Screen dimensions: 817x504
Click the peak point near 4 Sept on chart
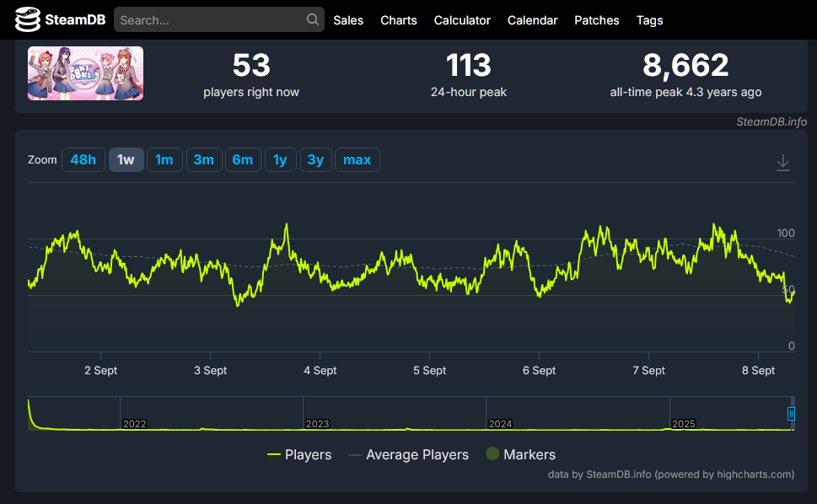(x=286, y=225)
